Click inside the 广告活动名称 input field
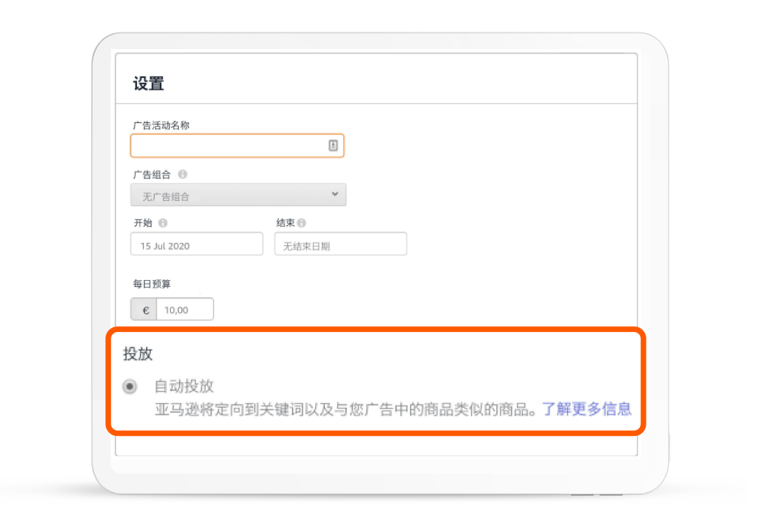The height and width of the screenshot is (532, 758). tap(225, 145)
